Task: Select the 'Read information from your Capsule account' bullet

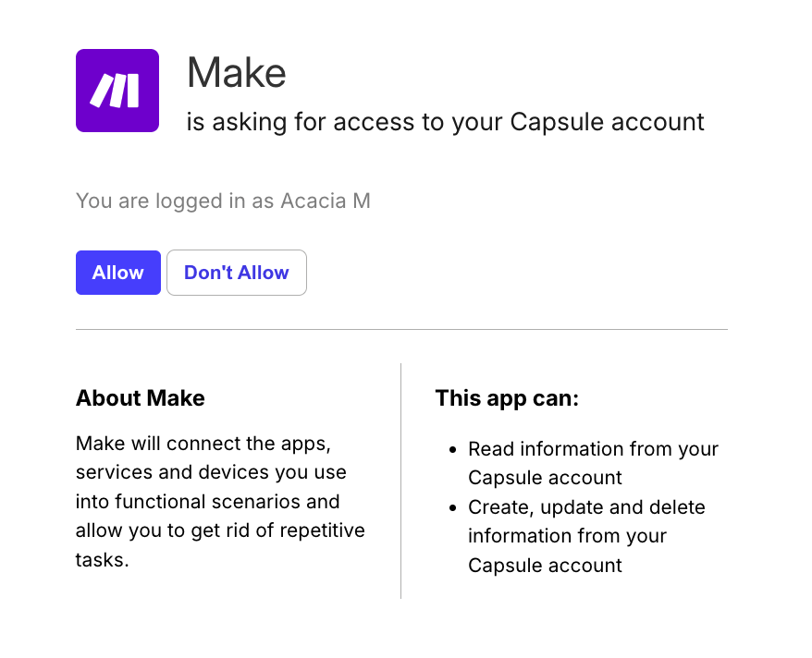Action: click(x=593, y=463)
